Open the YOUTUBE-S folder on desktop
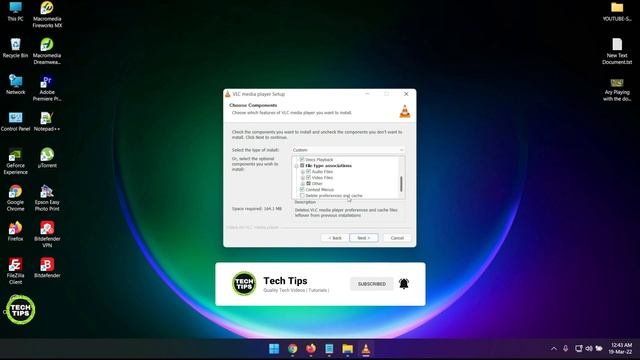 (617, 11)
